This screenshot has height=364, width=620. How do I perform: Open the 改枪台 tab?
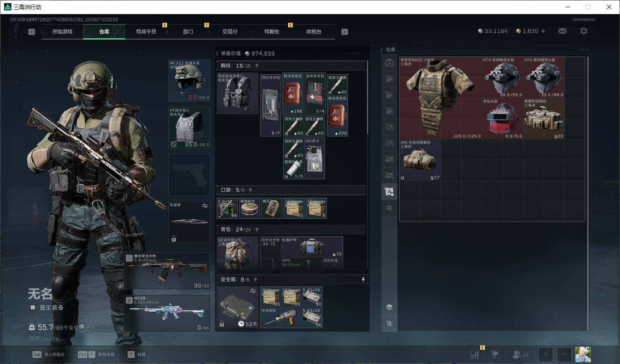tap(314, 32)
